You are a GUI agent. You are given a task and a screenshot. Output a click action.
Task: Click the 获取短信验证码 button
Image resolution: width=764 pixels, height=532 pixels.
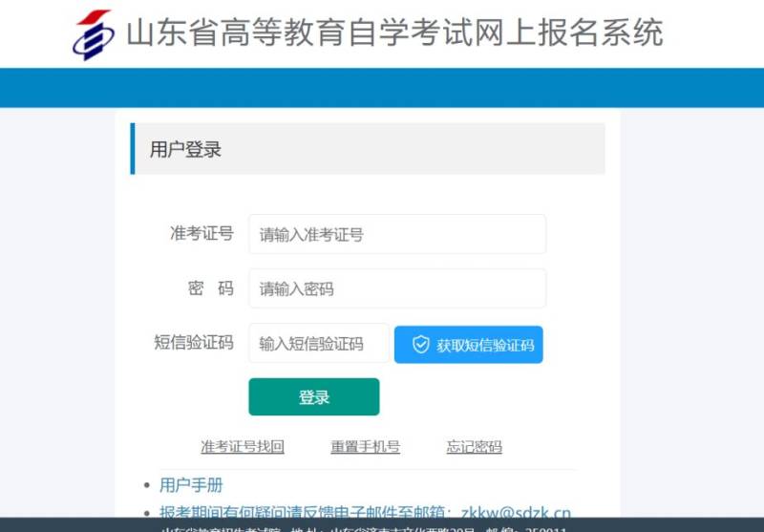(x=468, y=345)
